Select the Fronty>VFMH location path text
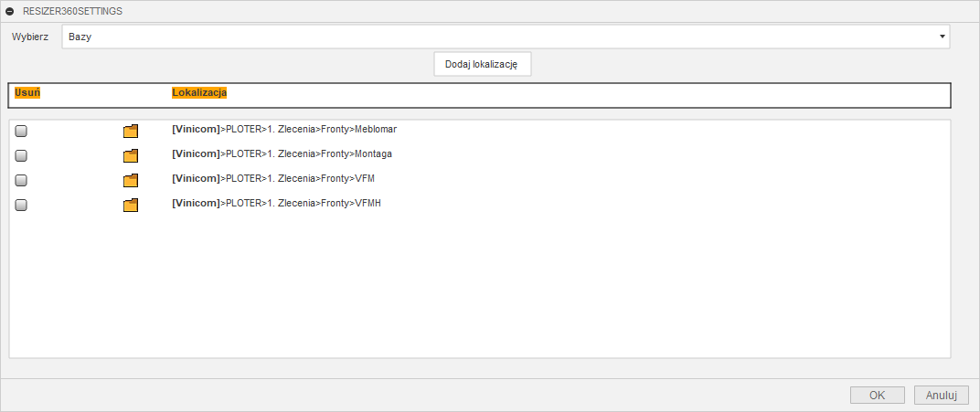 tap(276, 203)
